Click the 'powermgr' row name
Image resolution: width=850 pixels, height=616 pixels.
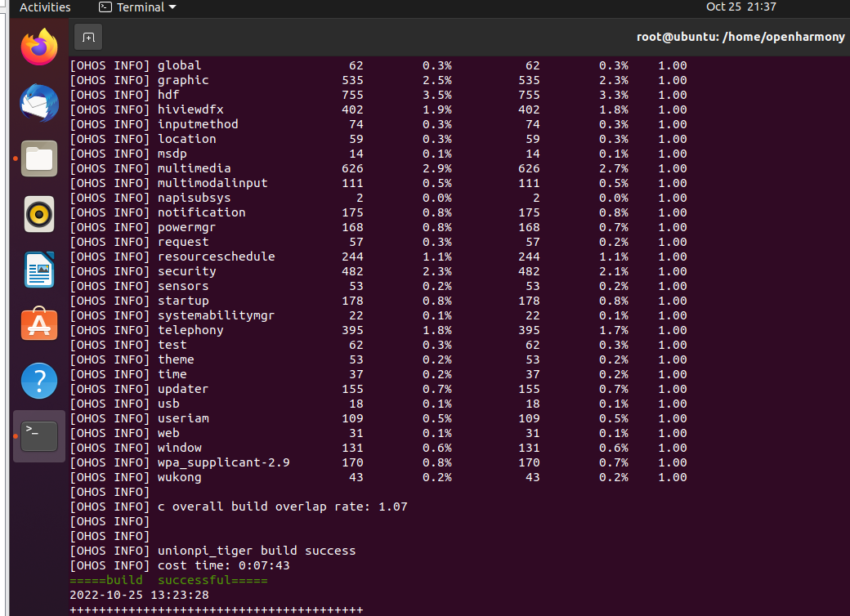[x=186, y=227]
